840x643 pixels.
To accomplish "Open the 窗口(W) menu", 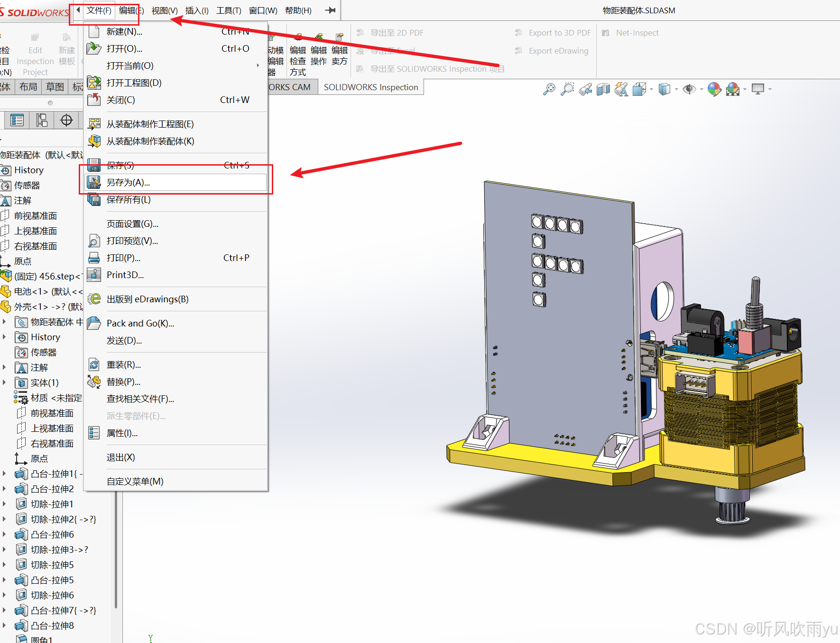I will point(263,10).
